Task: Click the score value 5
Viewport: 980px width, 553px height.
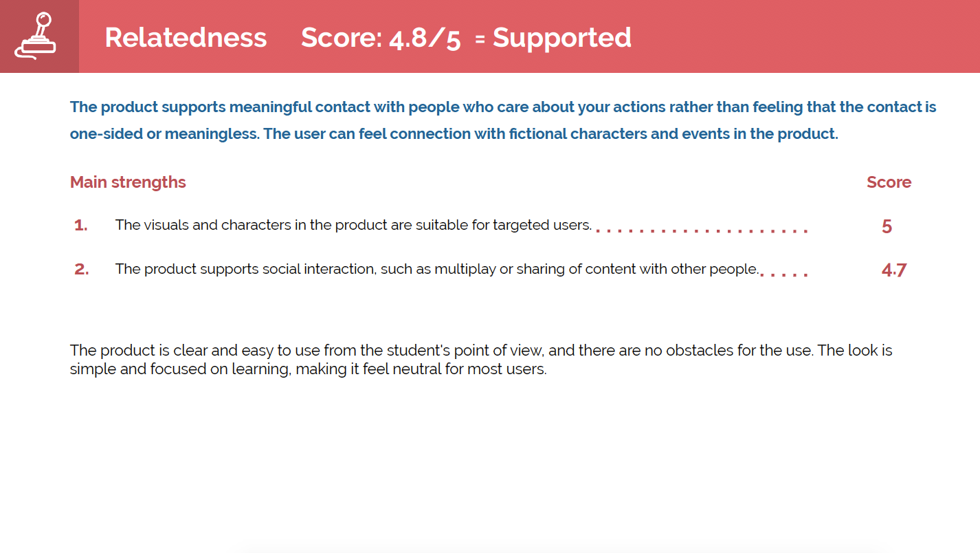Action: pos(887,226)
